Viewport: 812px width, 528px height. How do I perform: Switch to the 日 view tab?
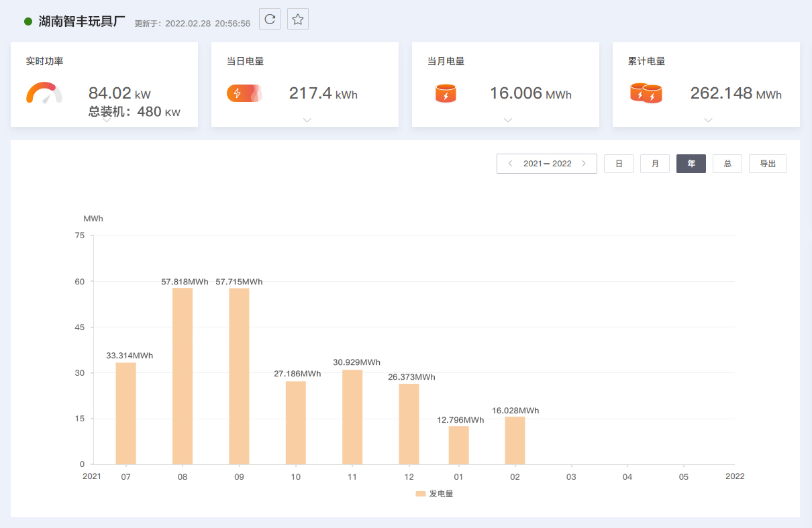pos(618,163)
